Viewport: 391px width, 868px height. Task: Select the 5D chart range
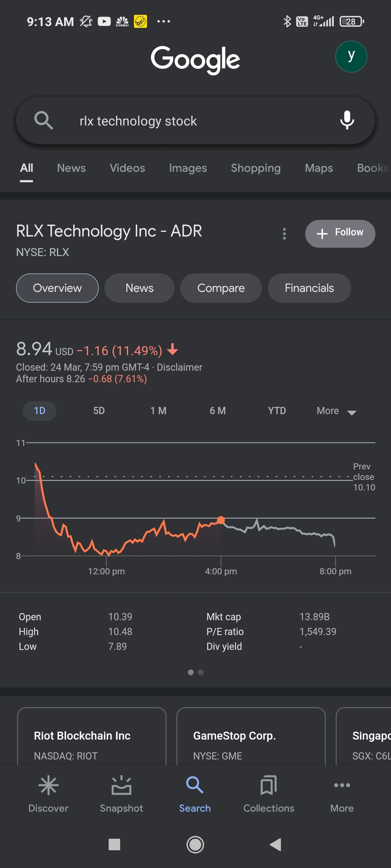click(99, 411)
